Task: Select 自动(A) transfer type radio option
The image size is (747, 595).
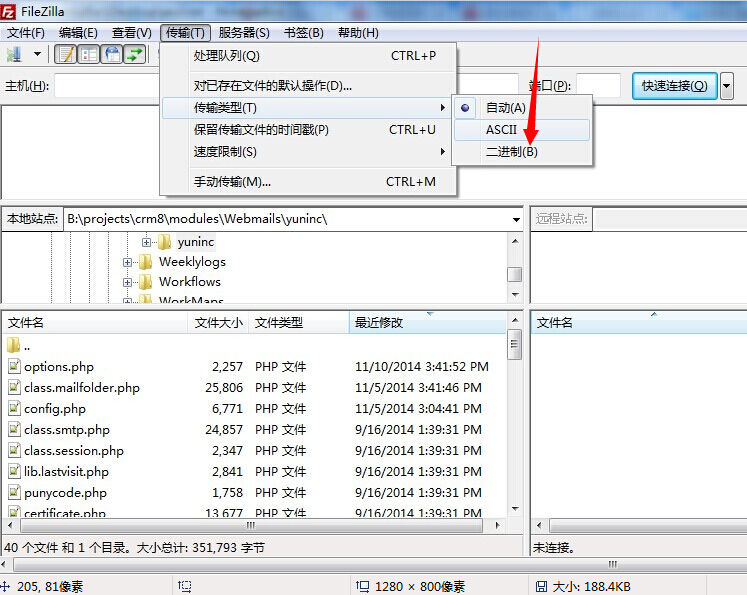Action: 522,108
